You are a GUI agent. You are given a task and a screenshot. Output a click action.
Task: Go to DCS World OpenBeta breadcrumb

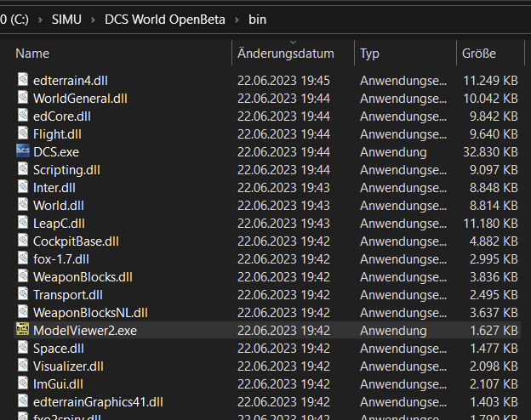[x=164, y=20]
